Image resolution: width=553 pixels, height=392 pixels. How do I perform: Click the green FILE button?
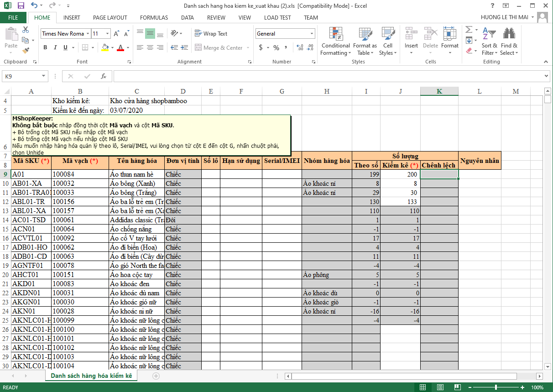click(13, 18)
